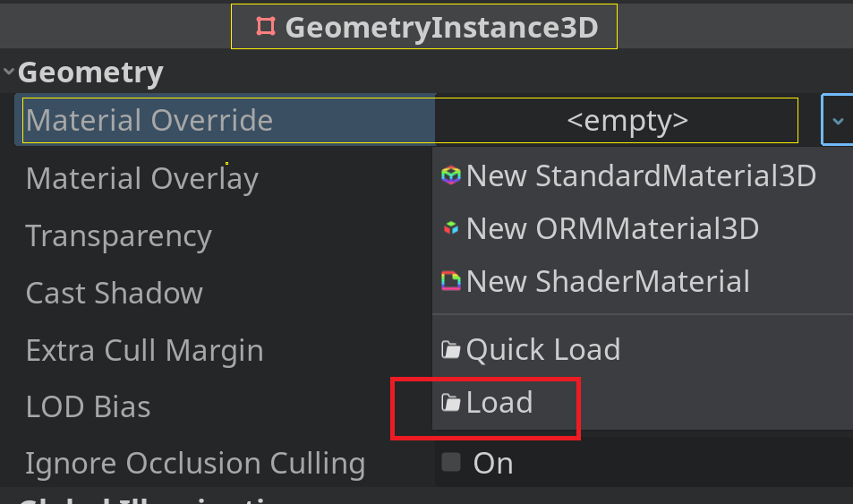Choose New StandardMaterial3D from menu
This screenshot has width=853, height=504.
point(640,175)
